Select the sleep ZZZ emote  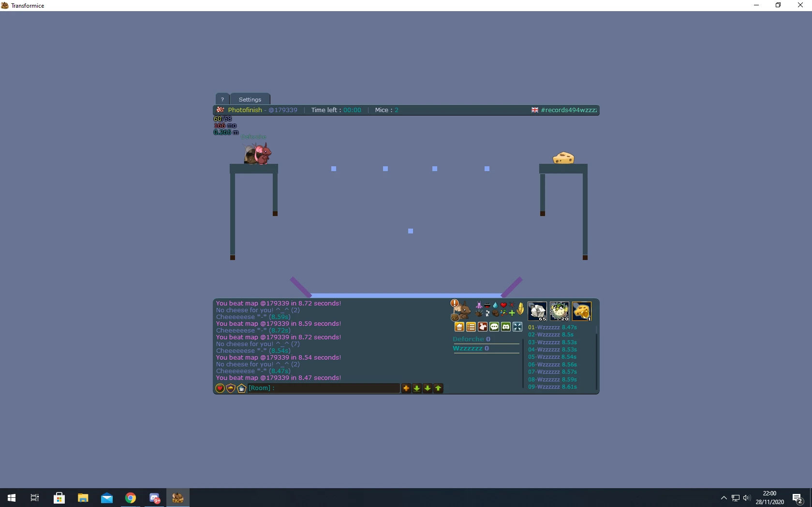pyautogui.click(x=487, y=313)
